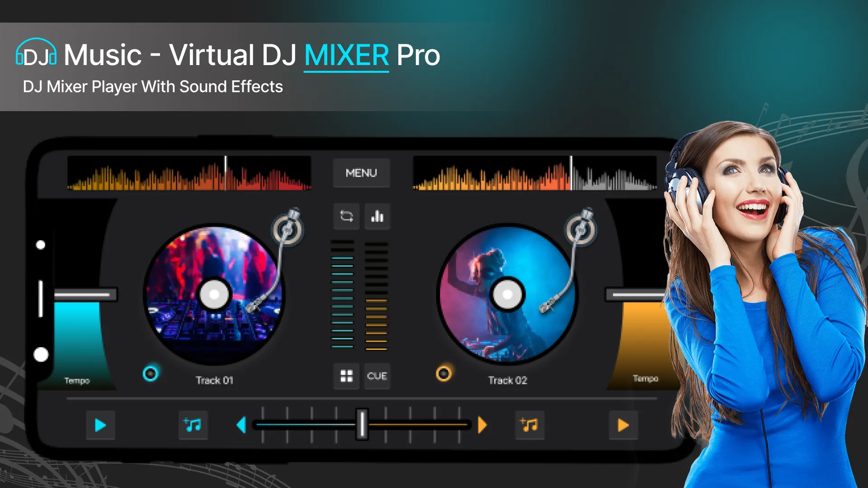Click the left Tempo label
Image resolution: width=868 pixels, height=488 pixels.
pos(77,381)
